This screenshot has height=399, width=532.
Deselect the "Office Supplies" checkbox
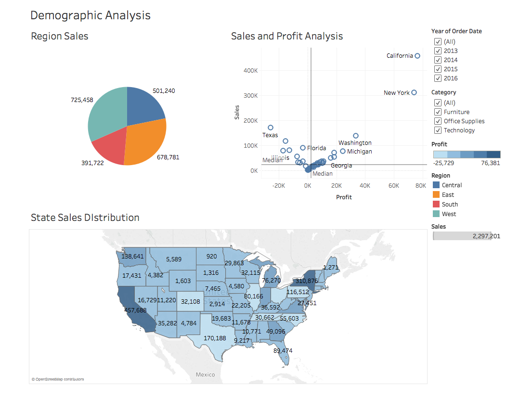tap(438, 121)
